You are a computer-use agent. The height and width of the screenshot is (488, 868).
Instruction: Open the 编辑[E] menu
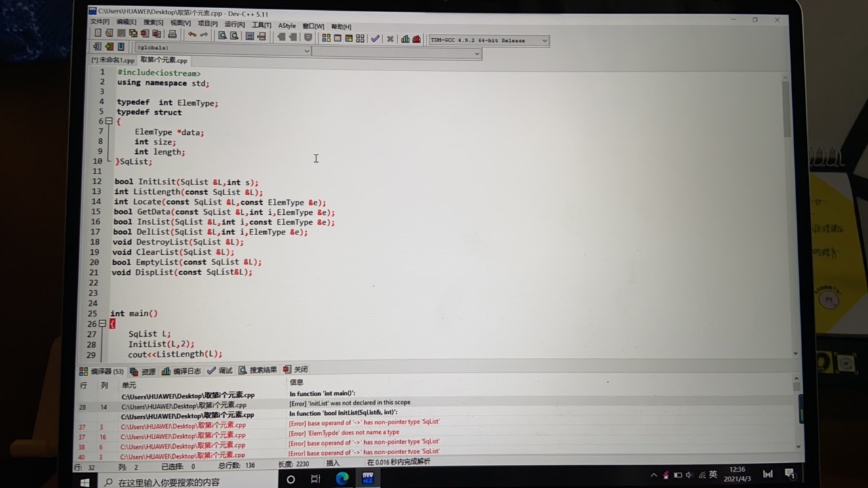pos(126,22)
